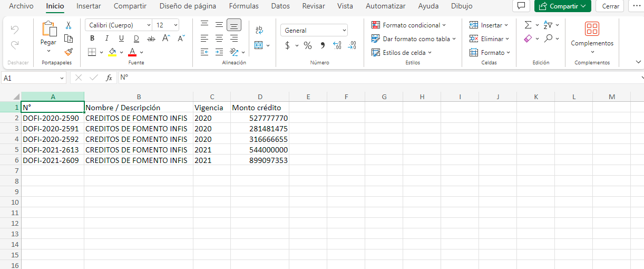Toggle double underline formatting
The height and width of the screenshot is (269, 644).
[136, 39]
